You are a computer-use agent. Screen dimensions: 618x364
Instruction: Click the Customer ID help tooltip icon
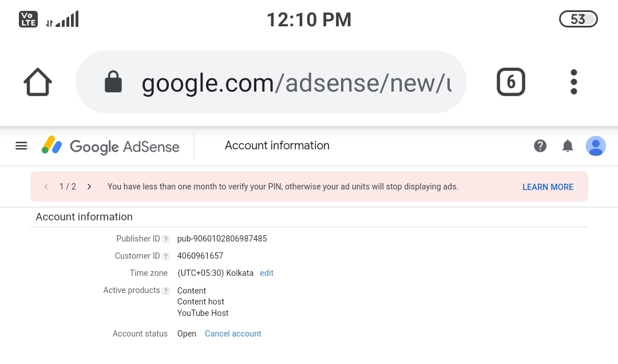click(x=165, y=256)
